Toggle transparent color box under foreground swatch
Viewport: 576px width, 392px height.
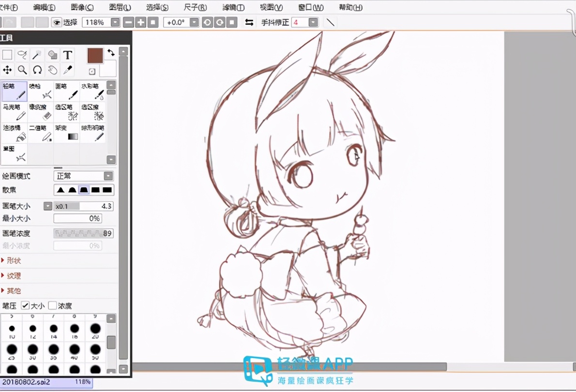click(92, 71)
